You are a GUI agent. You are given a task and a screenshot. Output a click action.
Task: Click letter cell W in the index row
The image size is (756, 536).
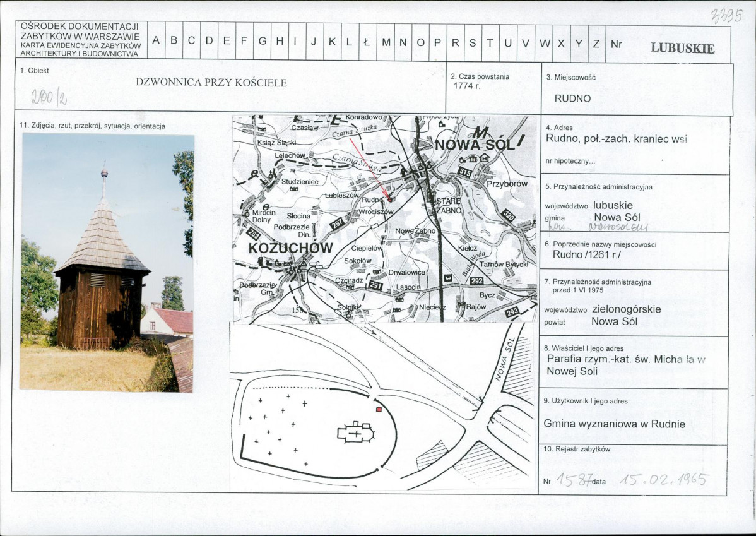[545, 44]
